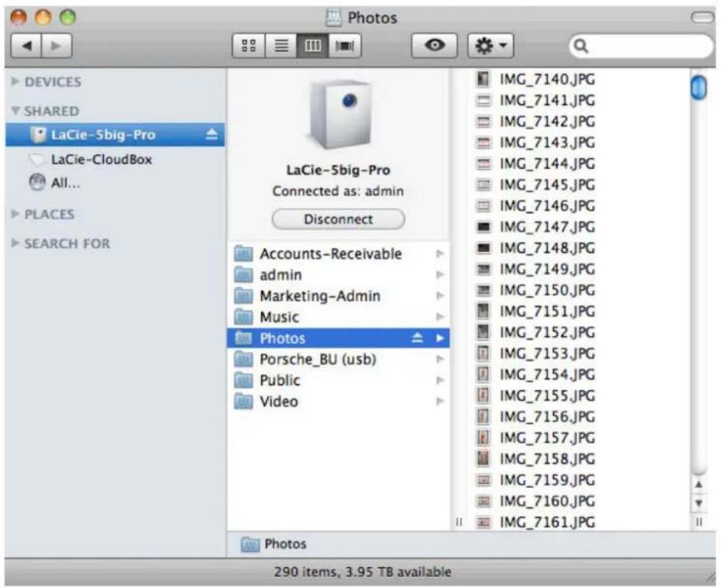Click the IMG_7160.JPG thumbnail icon

[484, 500]
